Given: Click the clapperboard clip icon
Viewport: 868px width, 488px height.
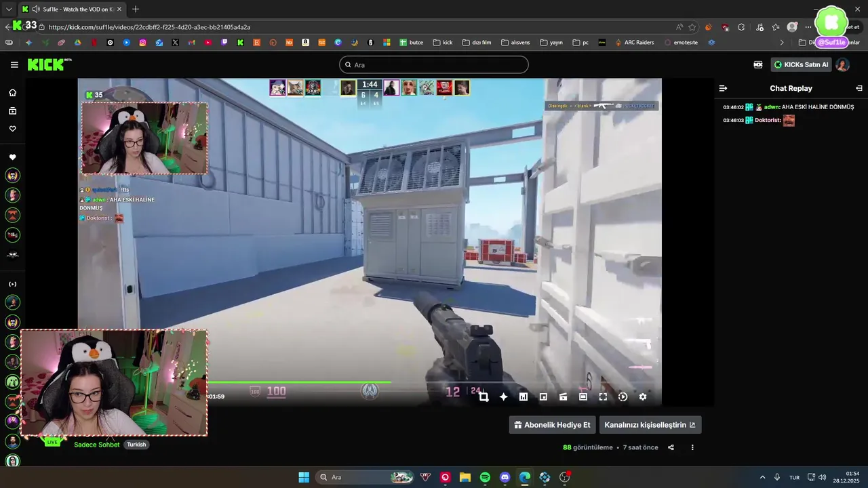Looking at the screenshot, I should 563,397.
